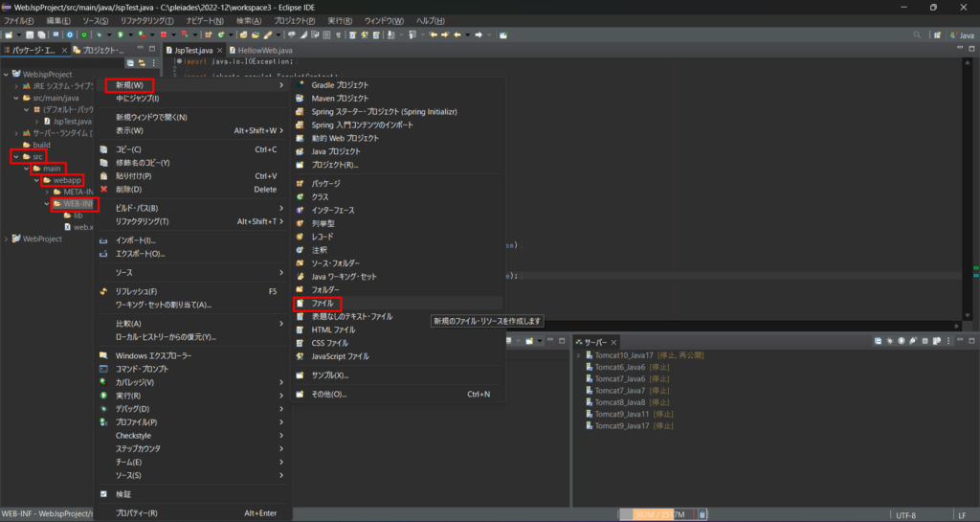Open the リファクタリング menu in the menu bar

(x=147, y=20)
